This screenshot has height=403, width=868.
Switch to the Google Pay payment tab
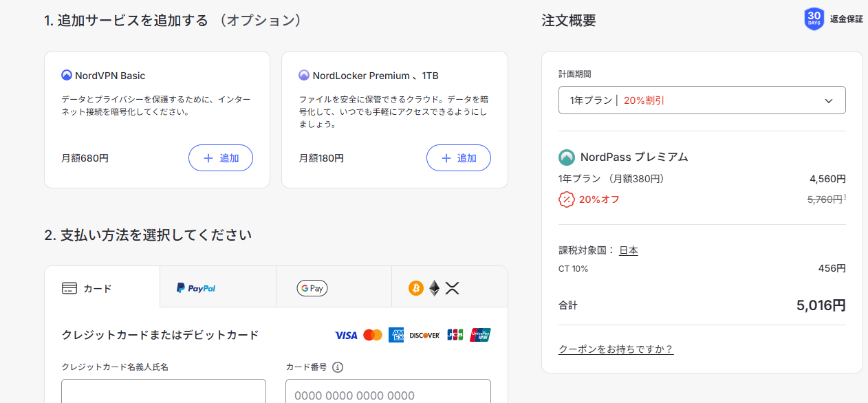[x=334, y=287]
